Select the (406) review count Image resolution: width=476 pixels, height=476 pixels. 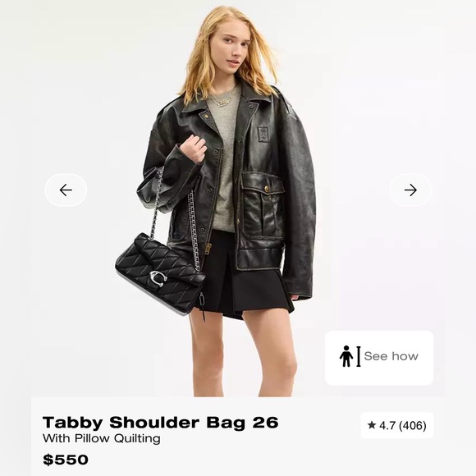coord(413,426)
